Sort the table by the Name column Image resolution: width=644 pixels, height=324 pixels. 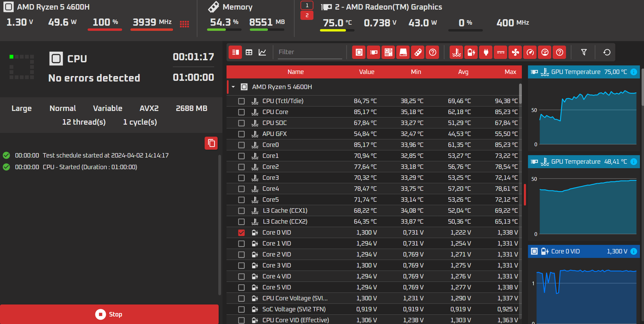(296, 72)
